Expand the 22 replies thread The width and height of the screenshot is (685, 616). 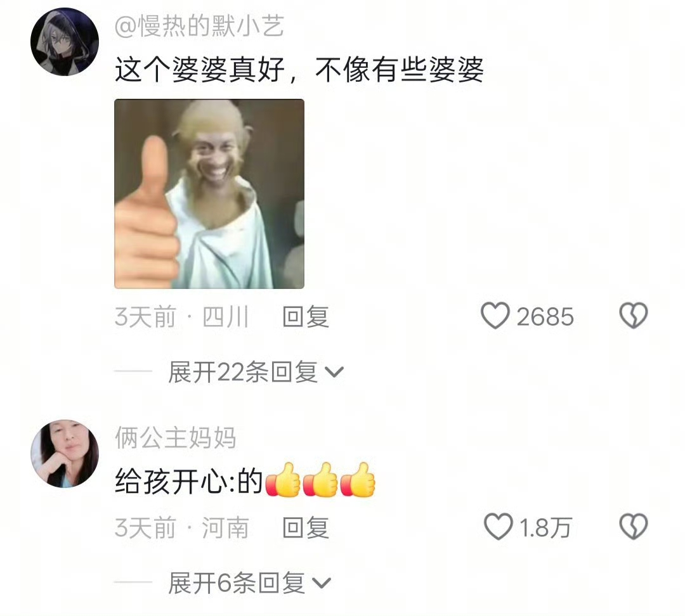(x=256, y=373)
